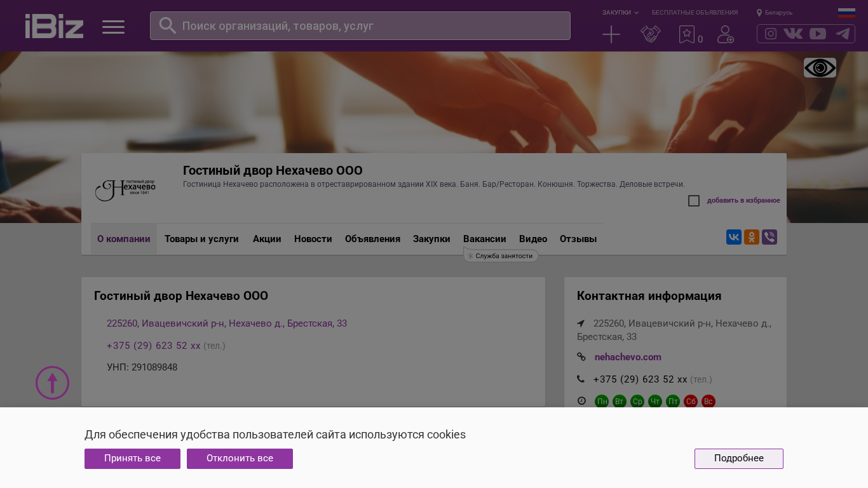Viewport: 868px width, 488px height.
Task: Click the handshake partners icon
Action: coord(650,34)
